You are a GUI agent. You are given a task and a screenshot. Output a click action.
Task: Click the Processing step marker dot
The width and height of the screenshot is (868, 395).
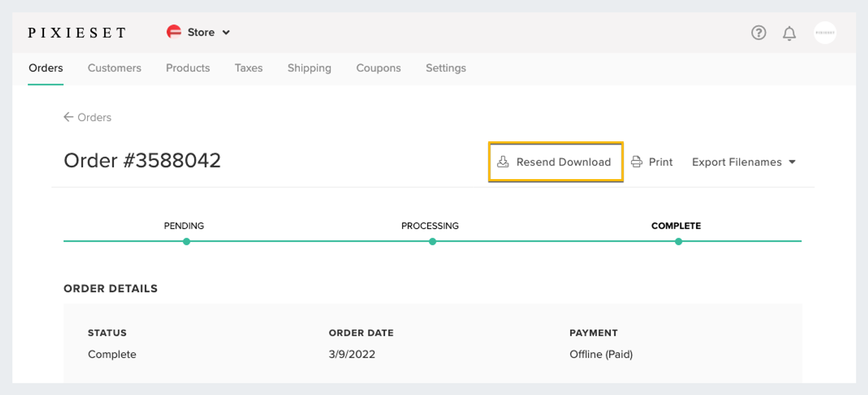[x=432, y=242]
